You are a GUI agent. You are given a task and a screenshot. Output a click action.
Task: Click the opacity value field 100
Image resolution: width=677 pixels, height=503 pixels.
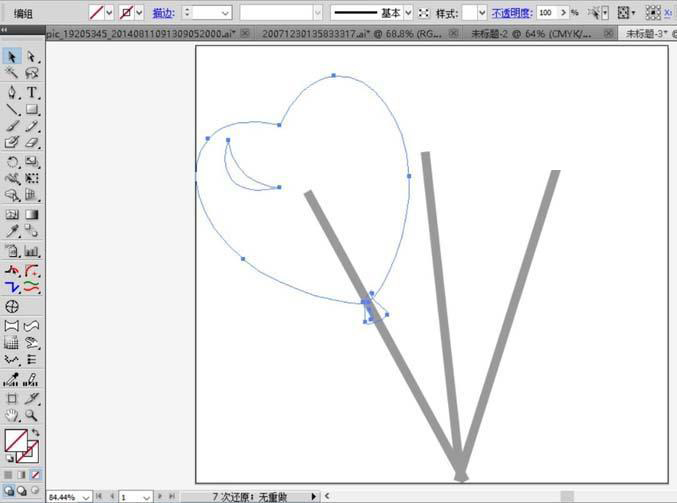(x=547, y=13)
